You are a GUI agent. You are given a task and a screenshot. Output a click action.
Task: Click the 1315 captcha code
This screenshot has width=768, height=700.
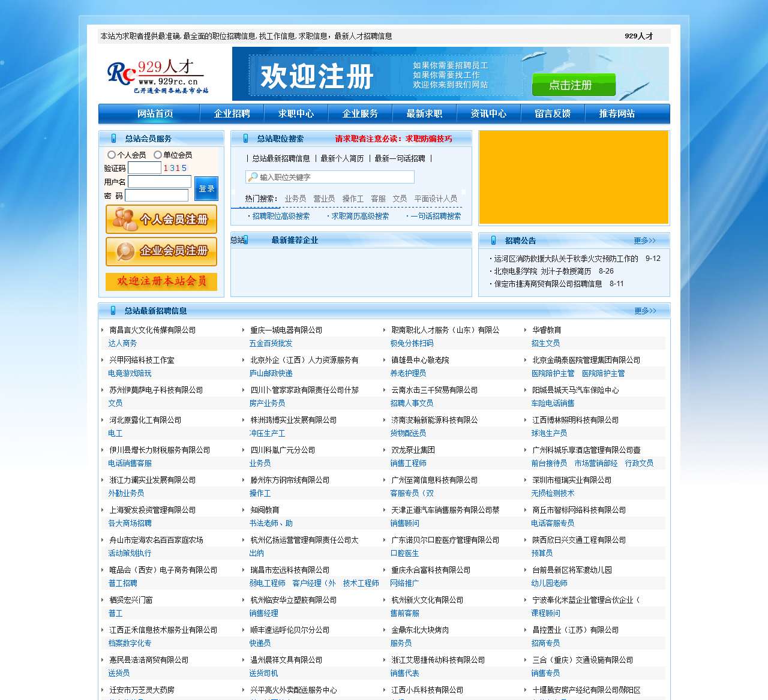175,168
